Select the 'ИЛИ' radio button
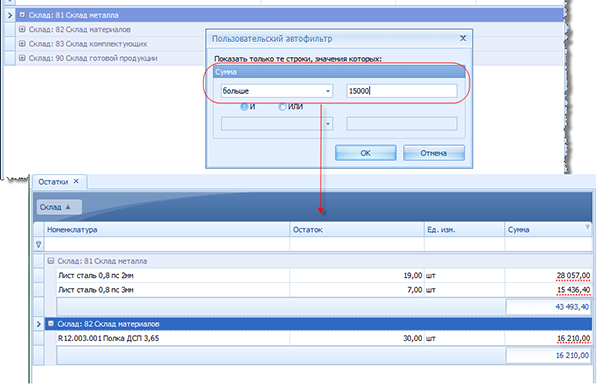 click(x=282, y=107)
